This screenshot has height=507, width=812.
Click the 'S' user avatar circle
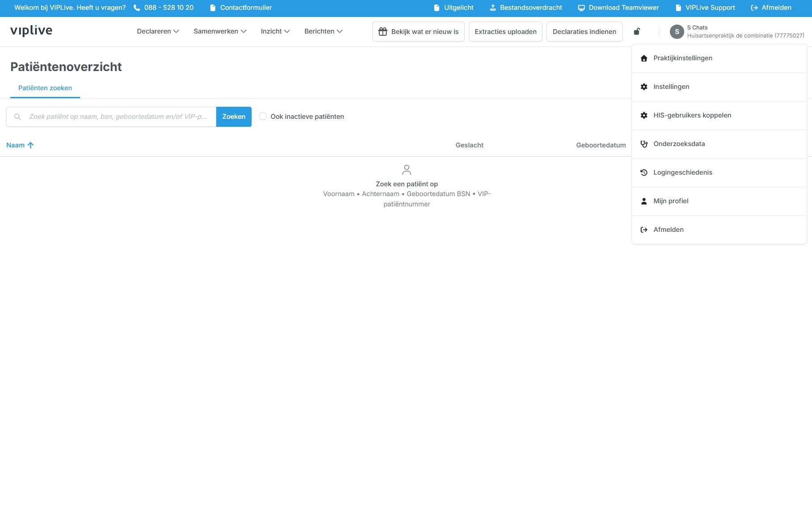(x=677, y=32)
